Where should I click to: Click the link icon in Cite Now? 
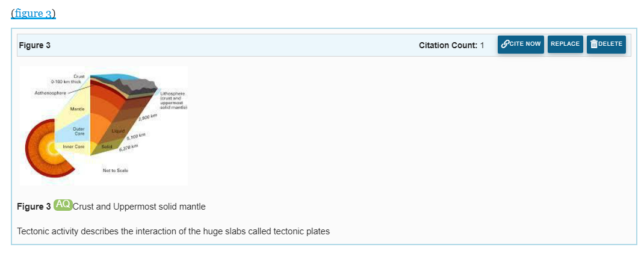tap(506, 44)
